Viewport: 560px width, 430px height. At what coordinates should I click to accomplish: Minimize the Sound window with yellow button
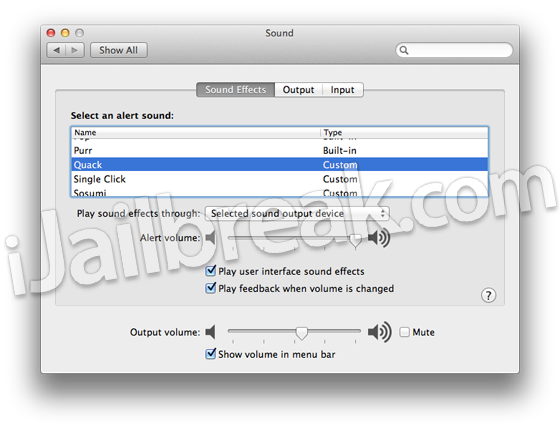[x=65, y=33]
